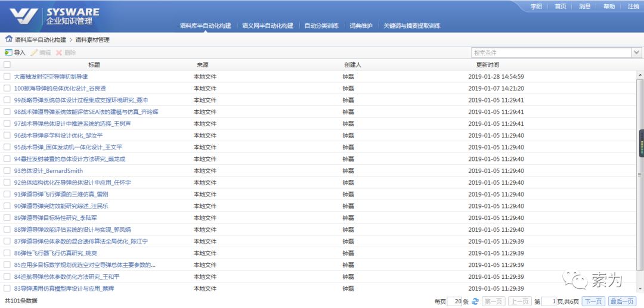This screenshot has width=644, height=308.
Task: Click the scrollbar down arrow
Action: [639, 289]
